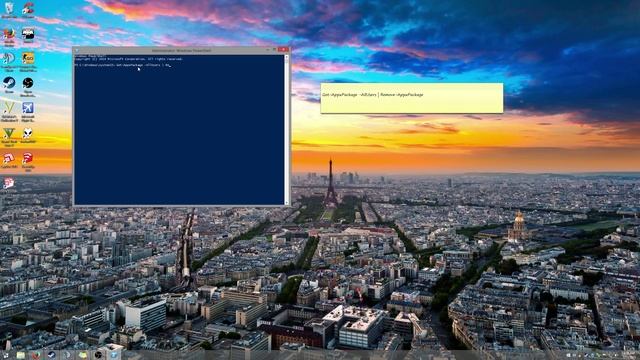Close the PowerShell window
Viewport: 640px width, 360px height.
click(x=283, y=50)
